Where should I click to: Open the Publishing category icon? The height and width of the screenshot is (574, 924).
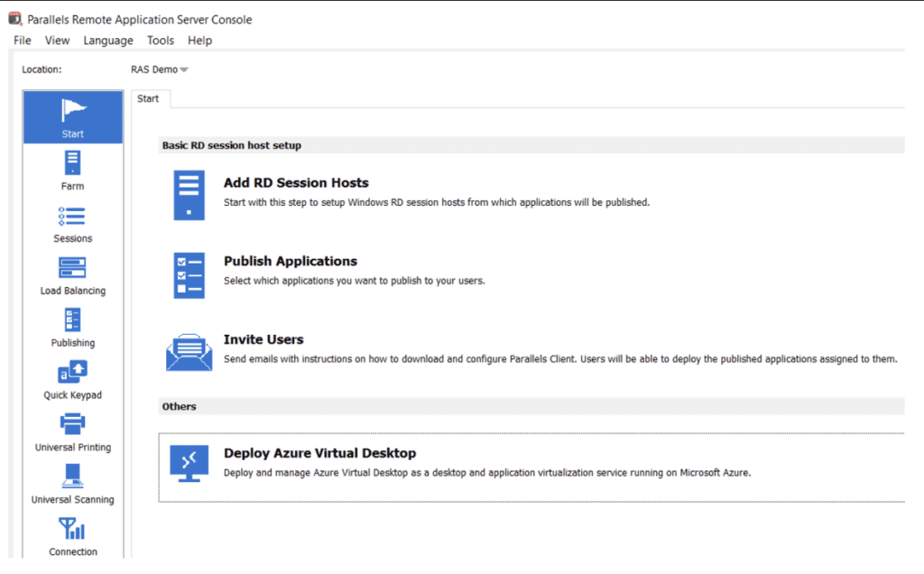(72, 320)
